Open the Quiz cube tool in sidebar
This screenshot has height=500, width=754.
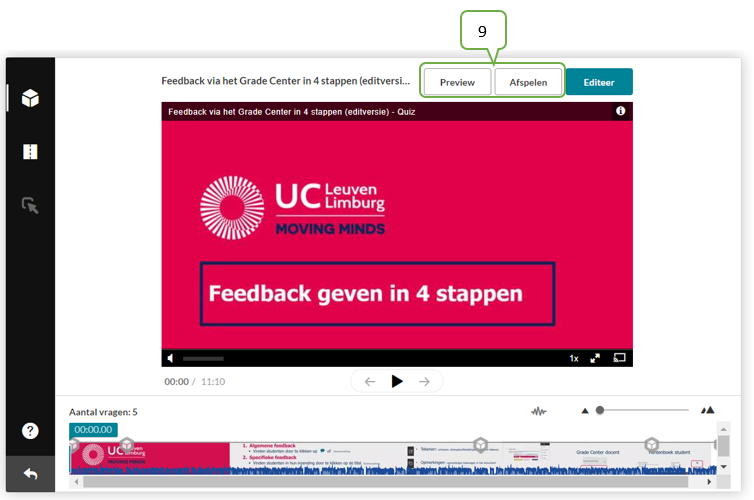pos(30,98)
